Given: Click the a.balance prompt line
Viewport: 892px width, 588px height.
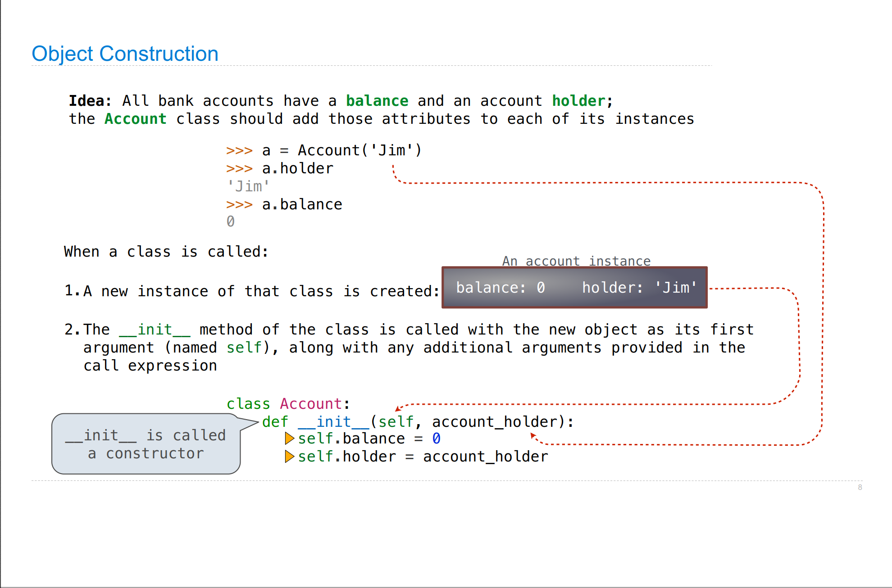Looking at the screenshot, I should pyautogui.click(x=284, y=204).
